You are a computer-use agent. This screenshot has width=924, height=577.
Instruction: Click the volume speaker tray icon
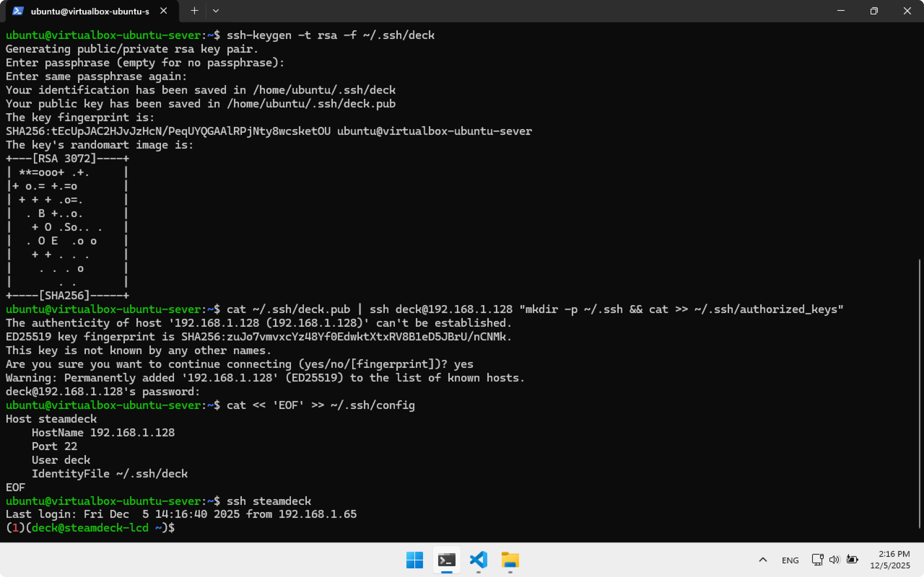coord(834,559)
